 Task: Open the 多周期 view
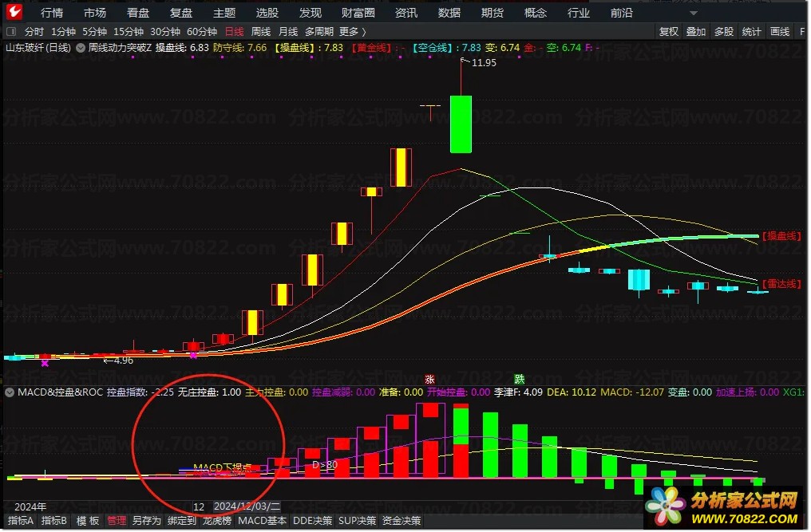(319, 32)
